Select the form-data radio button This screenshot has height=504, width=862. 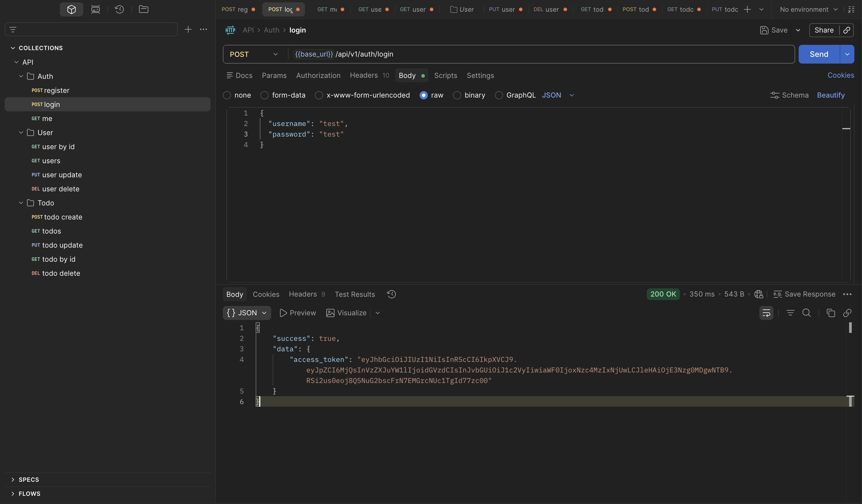pos(264,95)
